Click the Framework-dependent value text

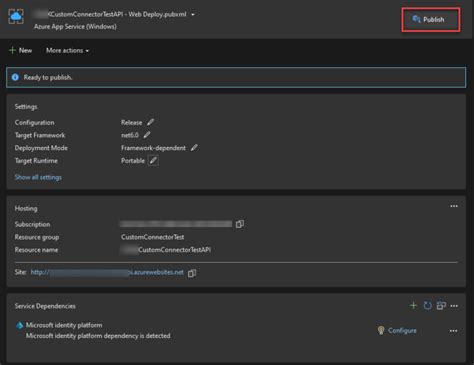[x=153, y=148]
